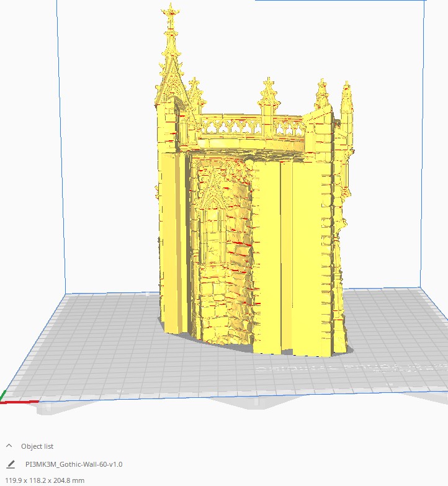Image resolution: width=448 pixels, height=486 pixels.
Task: Select the PI3MK3M_Gothic-Wall-60-v1.0 object name
Action: [x=74, y=464]
